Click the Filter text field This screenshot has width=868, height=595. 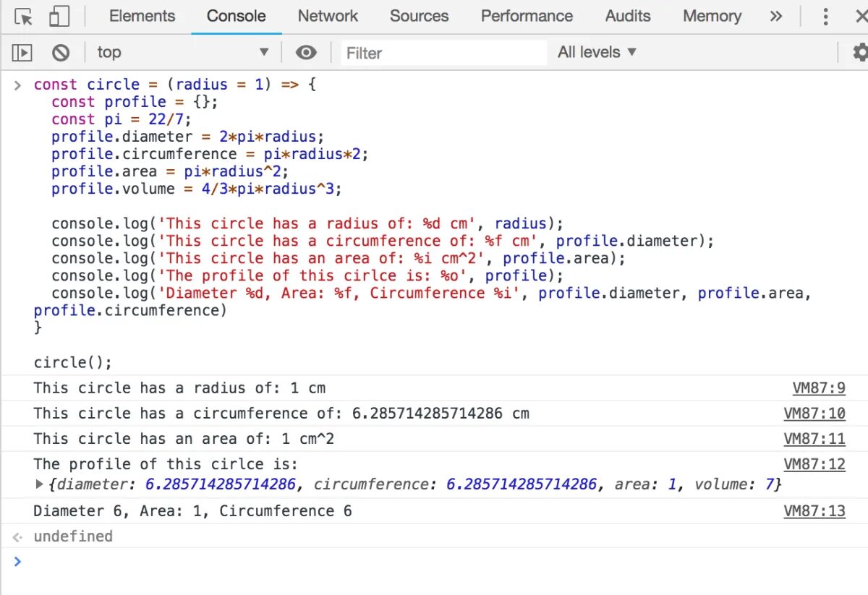pos(443,53)
